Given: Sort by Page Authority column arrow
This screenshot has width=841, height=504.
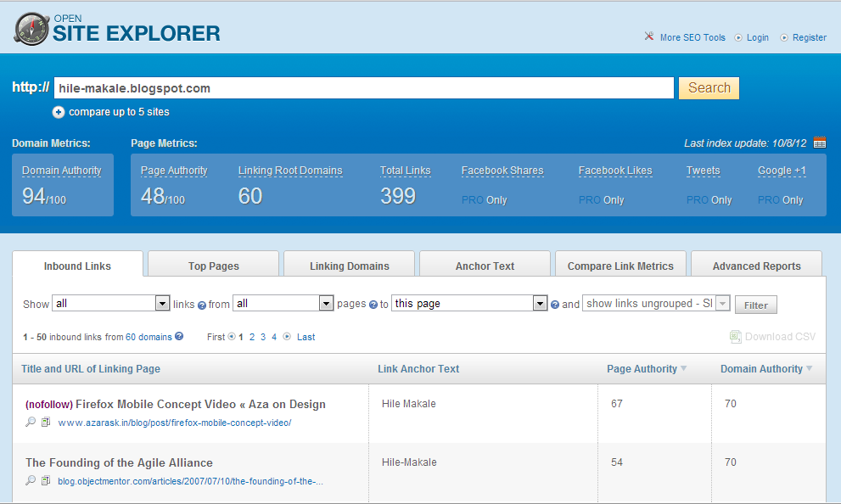Looking at the screenshot, I should (683, 368).
